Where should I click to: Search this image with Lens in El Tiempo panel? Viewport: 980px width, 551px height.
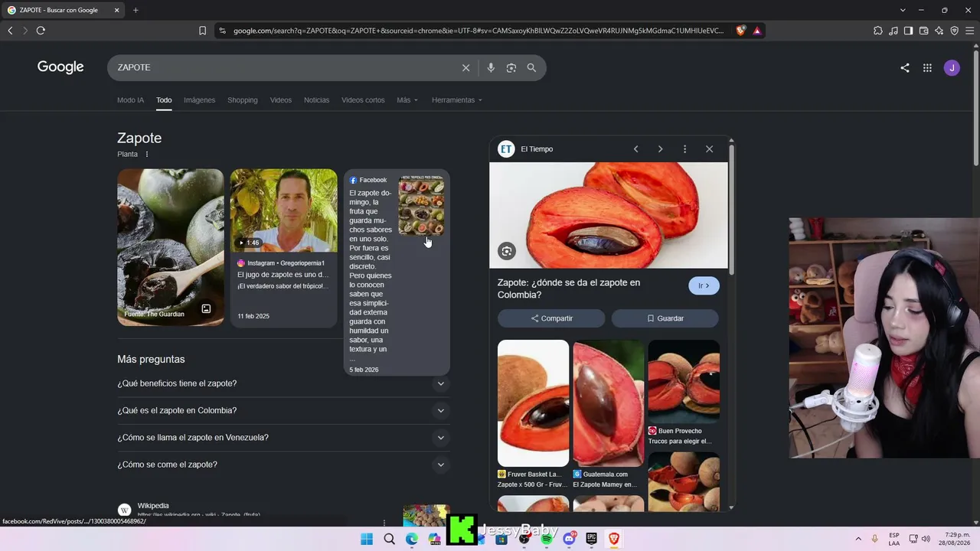pos(506,251)
